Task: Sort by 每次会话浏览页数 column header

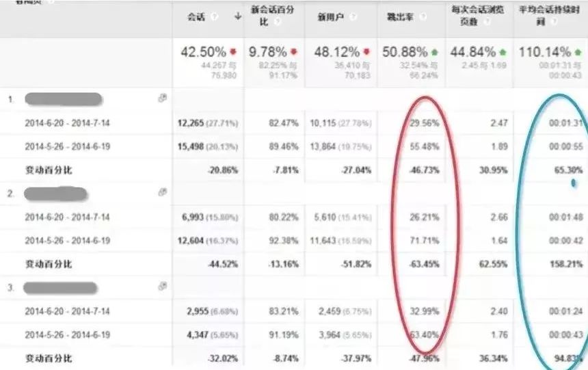Action: tap(477, 16)
